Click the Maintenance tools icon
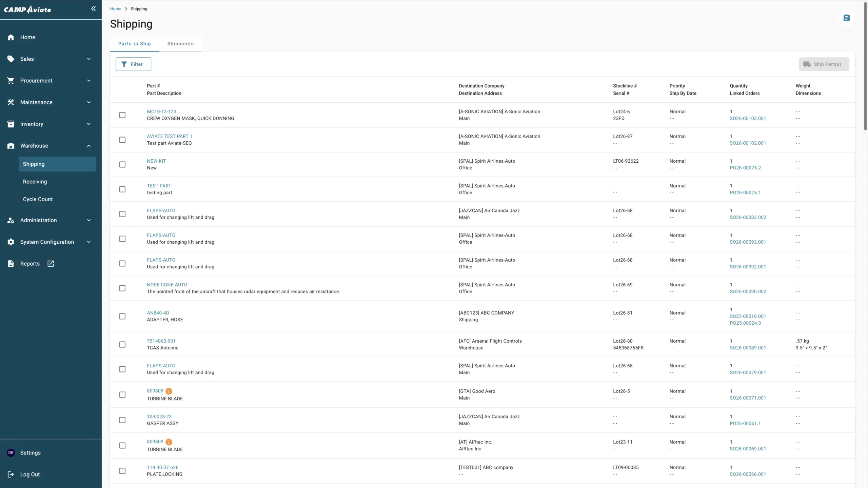 [x=11, y=102]
